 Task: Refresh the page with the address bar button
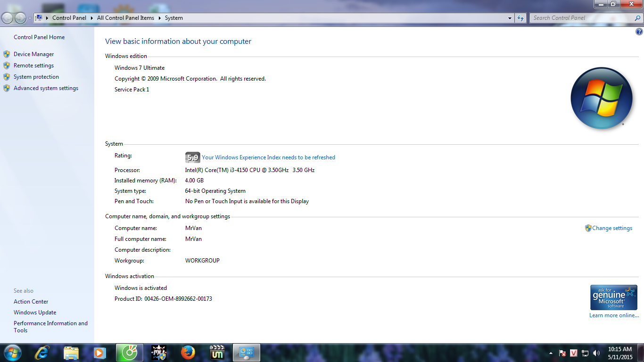(520, 18)
